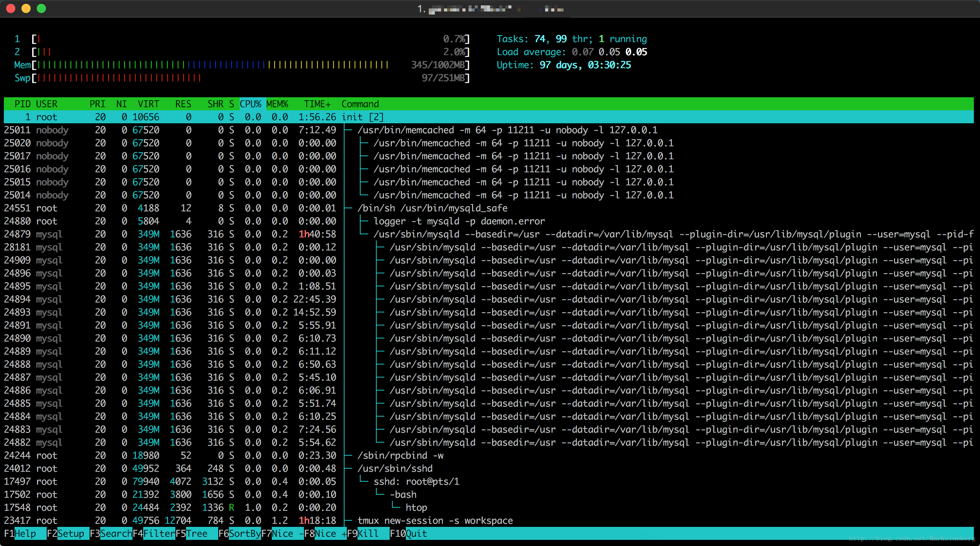Collapse the /bin/sh mysqld_safe tree branch
The height and width of the screenshot is (546, 980).
pos(432,208)
